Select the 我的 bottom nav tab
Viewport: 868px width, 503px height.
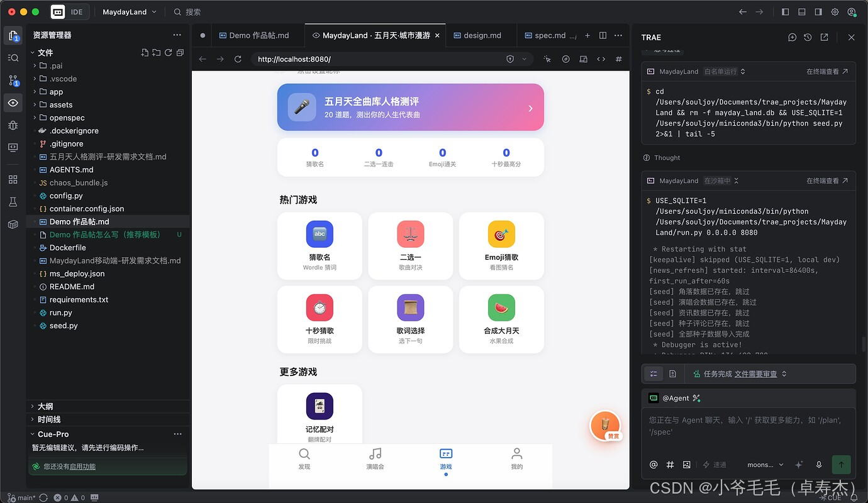516,459
